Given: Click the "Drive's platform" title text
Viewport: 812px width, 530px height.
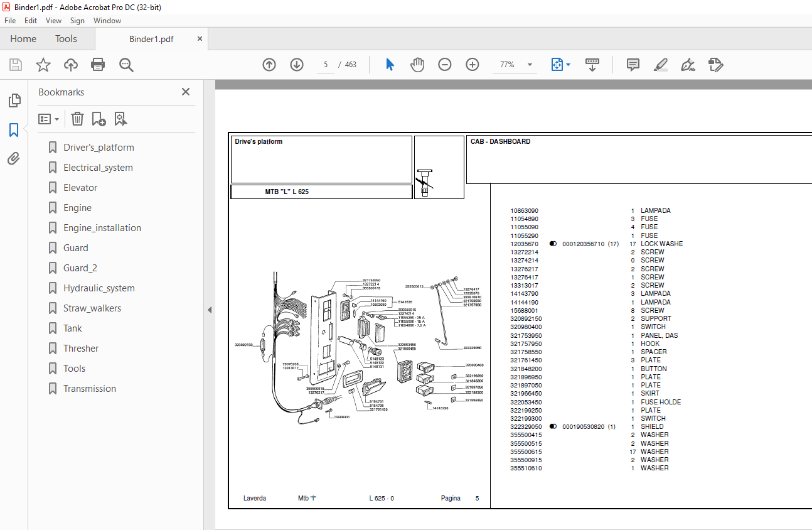Looking at the screenshot, I should tap(259, 142).
